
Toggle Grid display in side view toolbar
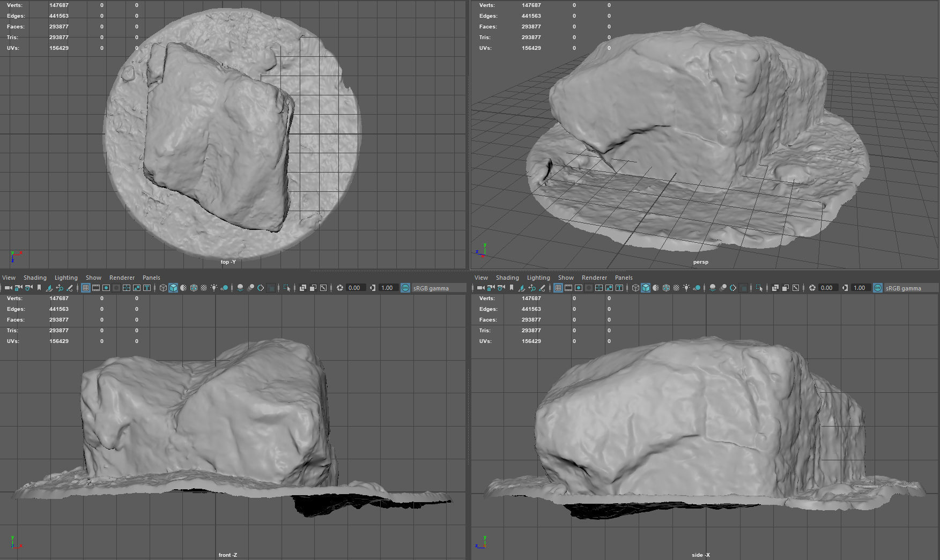[x=558, y=288]
